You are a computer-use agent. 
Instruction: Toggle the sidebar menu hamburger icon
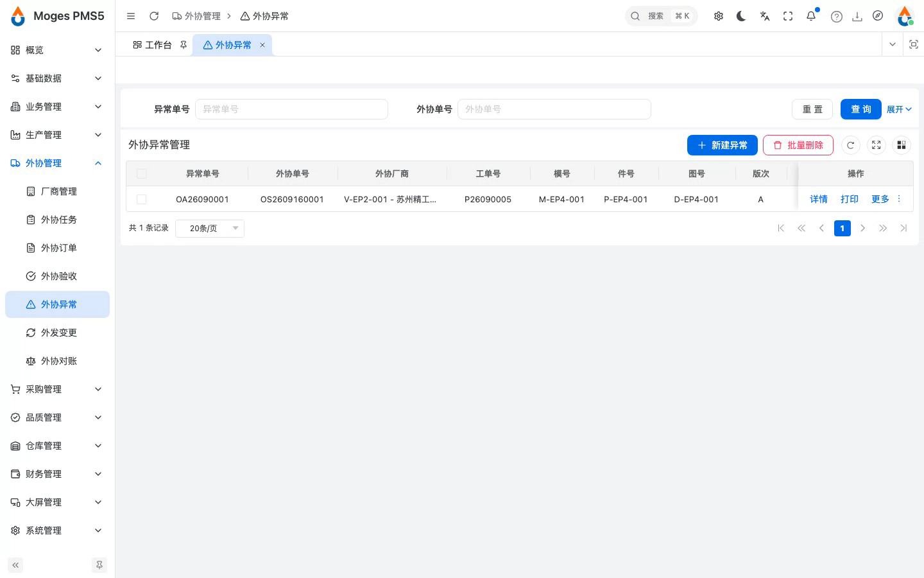131,16
